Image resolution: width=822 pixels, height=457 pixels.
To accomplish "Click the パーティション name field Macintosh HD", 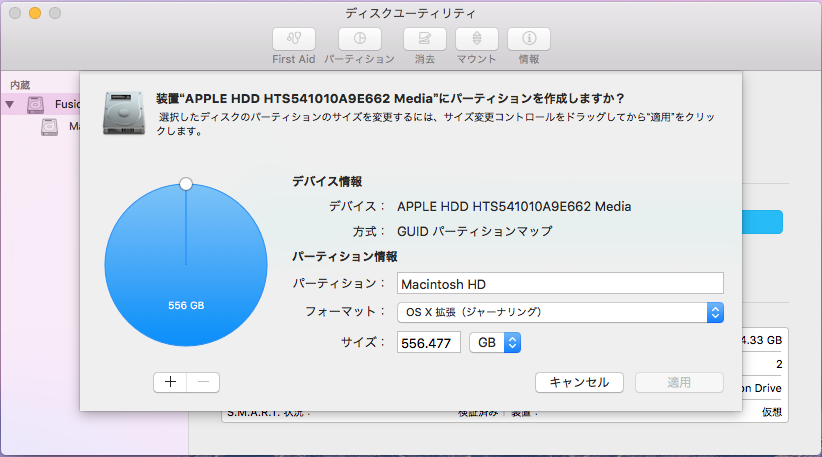I will [560, 284].
